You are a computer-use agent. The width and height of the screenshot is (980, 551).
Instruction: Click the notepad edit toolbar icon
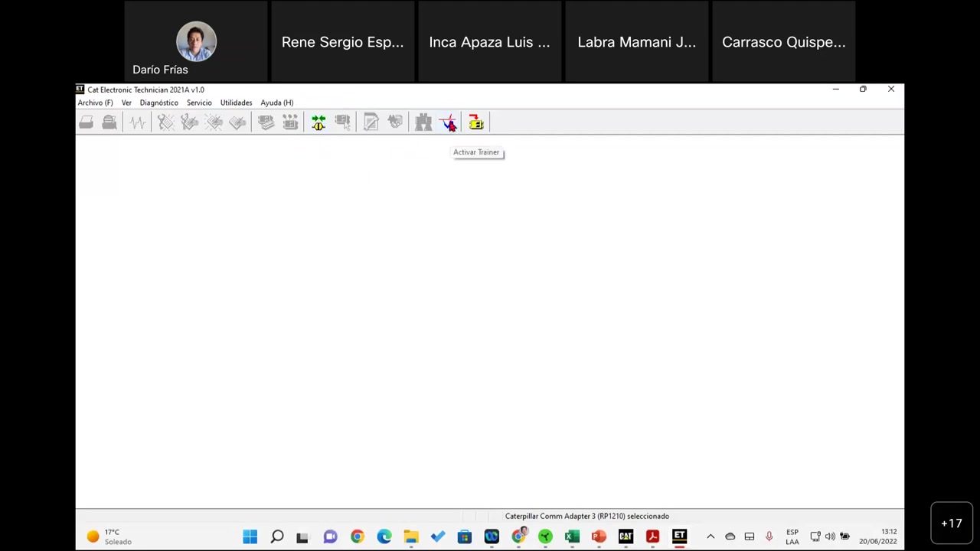pyautogui.click(x=371, y=122)
